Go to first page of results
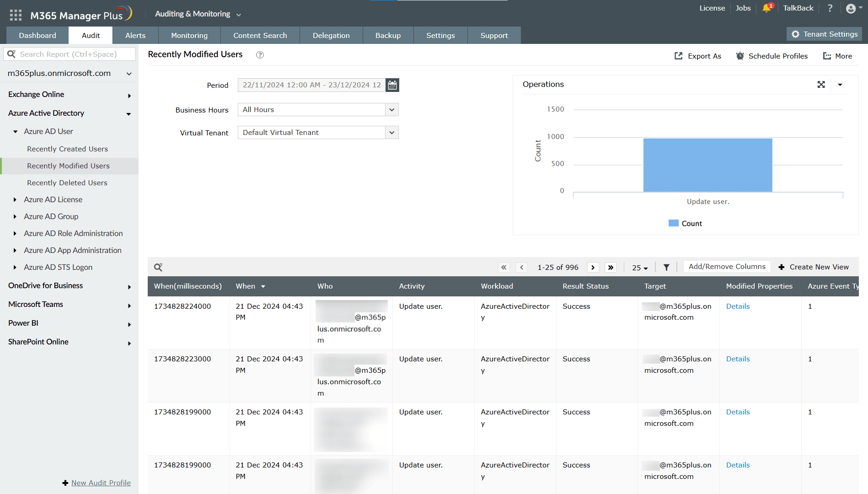The height and width of the screenshot is (494, 868). [504, 267]
